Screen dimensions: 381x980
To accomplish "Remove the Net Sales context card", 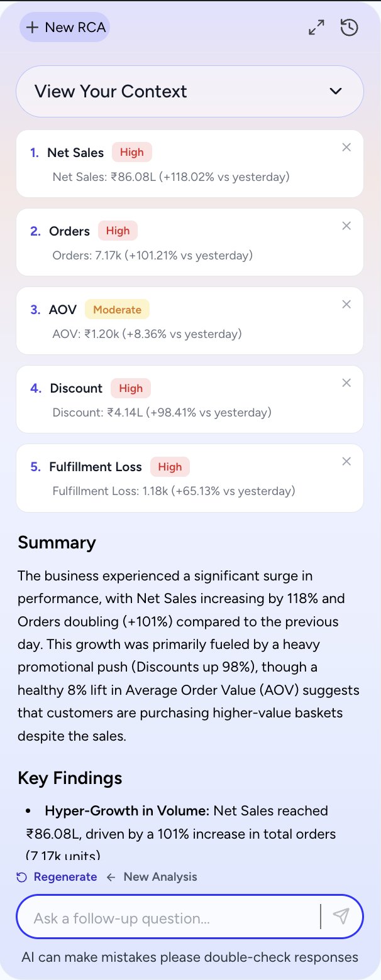I will [346, 147].
